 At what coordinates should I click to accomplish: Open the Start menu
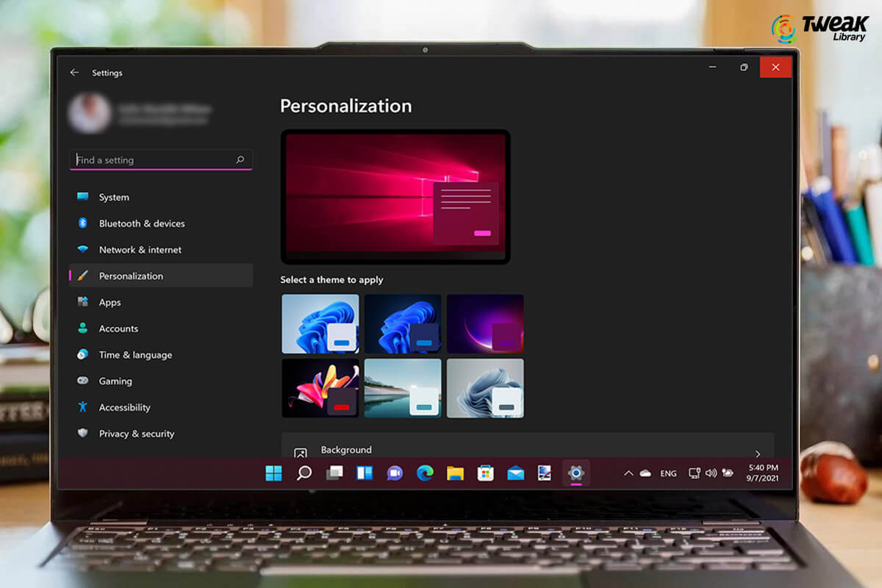(273, 473)
